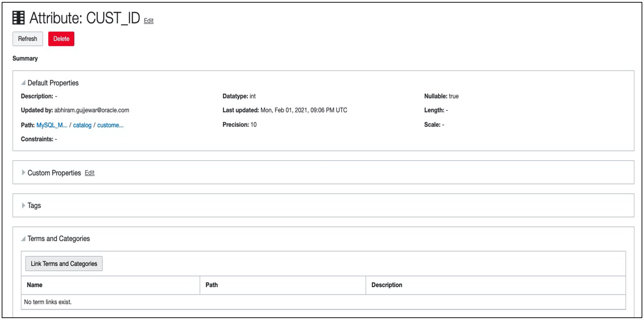The height and width of the screenshot is (320, 644).
Task: Expand Custom Properties disclosure triangle
Action: [x=23, y=172]
